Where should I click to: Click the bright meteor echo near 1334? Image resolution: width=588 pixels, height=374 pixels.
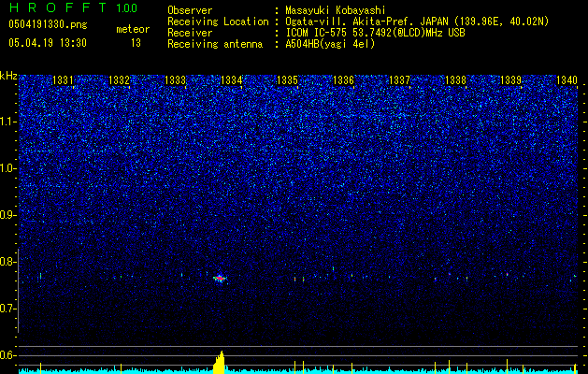pyautogui.click(x=220, y=279)
